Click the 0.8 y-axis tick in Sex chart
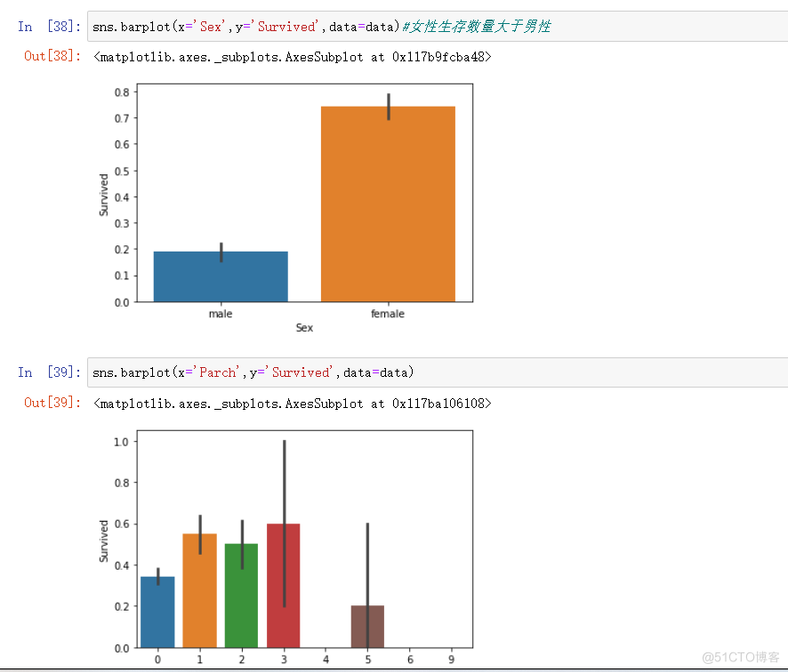Screen dimensions: 788x672 click(x=122, y=92)
